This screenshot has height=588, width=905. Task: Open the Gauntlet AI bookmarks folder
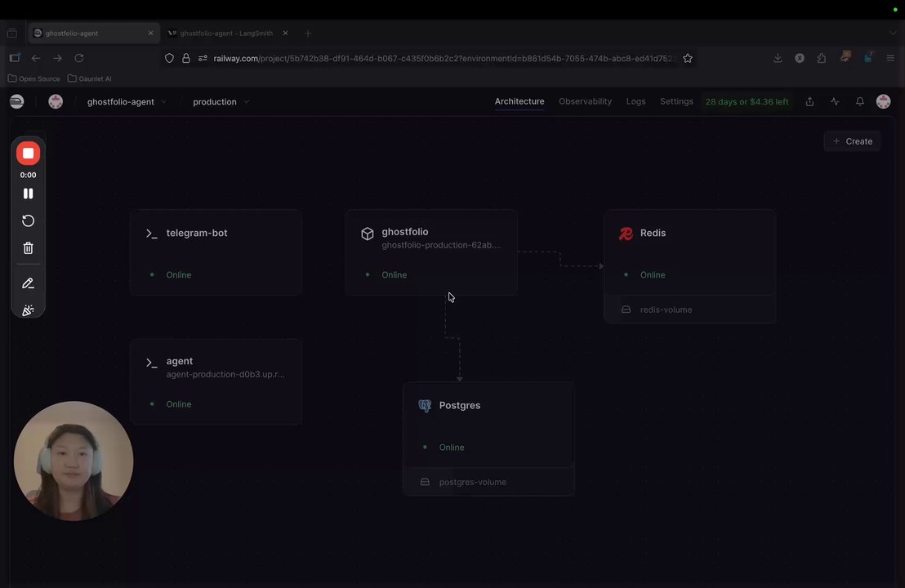[x=90, y=78]
